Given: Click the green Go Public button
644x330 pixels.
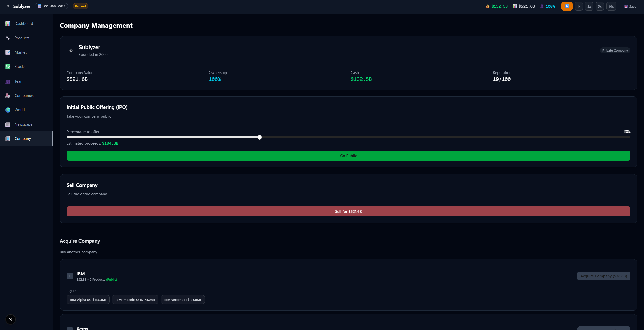Looking at the screenshot, I should [348, 156].
